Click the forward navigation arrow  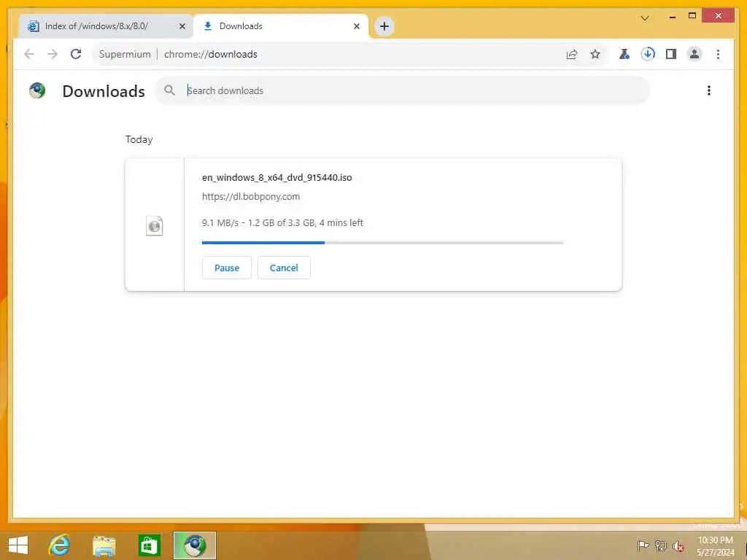coord(53,54)
